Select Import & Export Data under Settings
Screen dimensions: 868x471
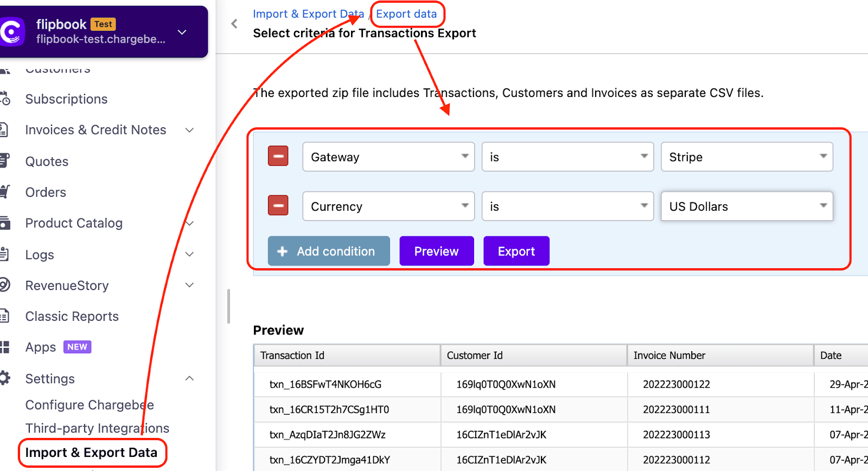pos(91,453)
